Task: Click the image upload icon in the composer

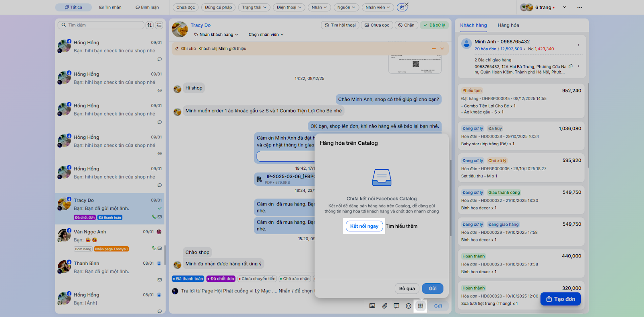Action: tap(372, 306)
